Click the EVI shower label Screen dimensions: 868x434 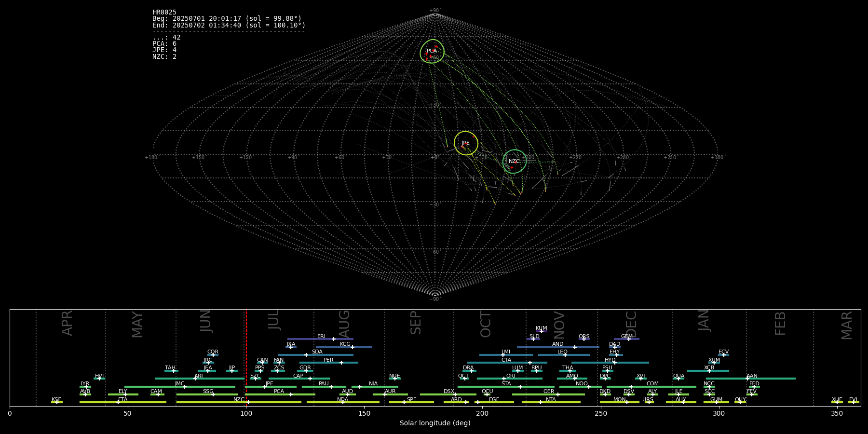pyautogui.click(x=853, y=400)
